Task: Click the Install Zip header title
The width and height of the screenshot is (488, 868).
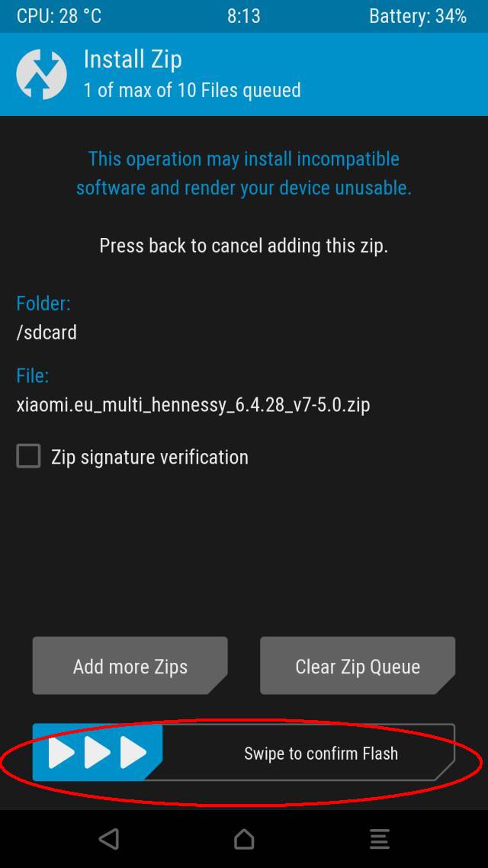Action: click(133, 59)
